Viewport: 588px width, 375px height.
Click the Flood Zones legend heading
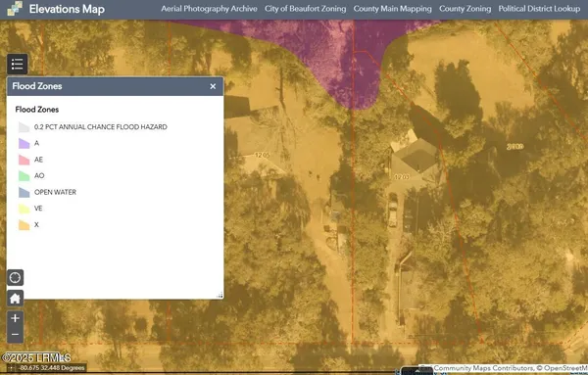37,110
